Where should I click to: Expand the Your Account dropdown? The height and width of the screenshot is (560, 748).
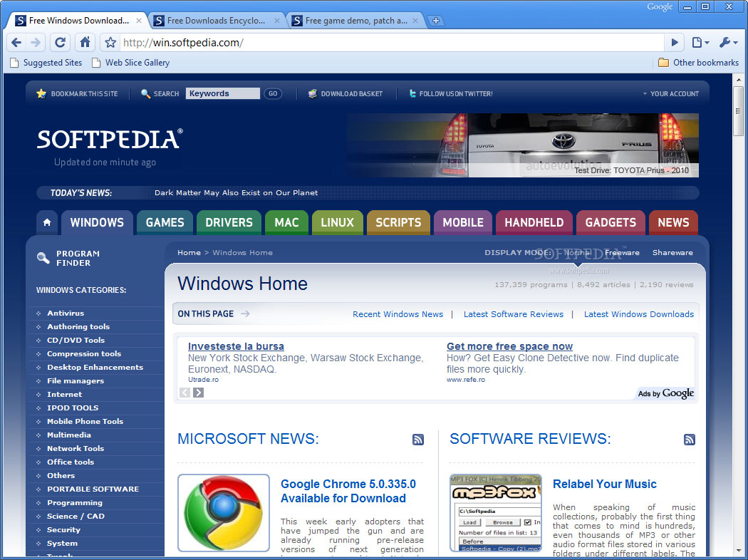click(671, 93)
